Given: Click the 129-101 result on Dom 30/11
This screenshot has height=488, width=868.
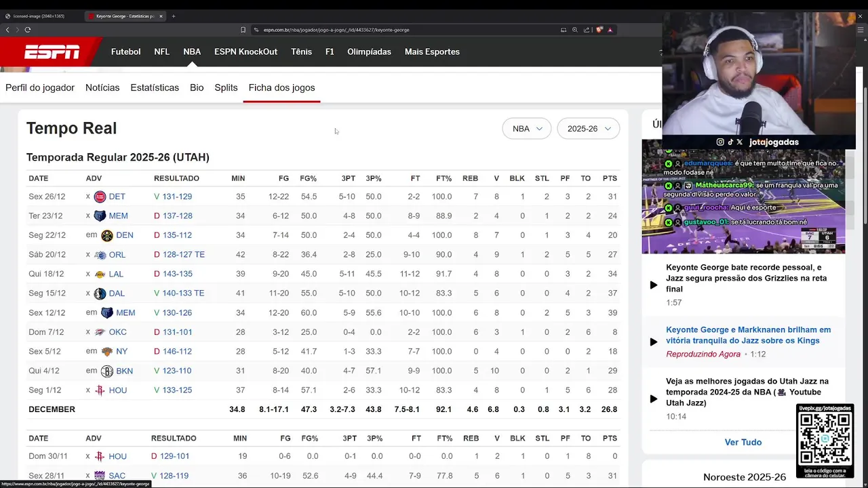Looking at the screenshot, I should 174,456.
